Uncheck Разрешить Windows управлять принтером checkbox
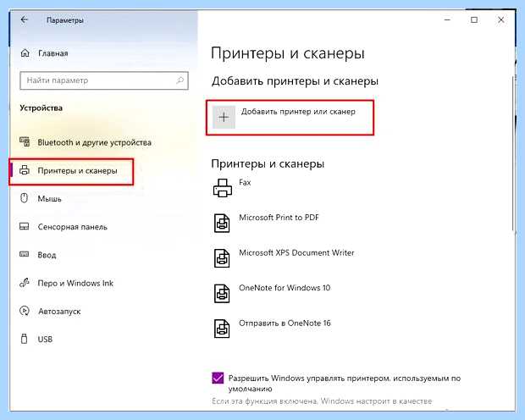The width and height of the screenshot is (525, 420). coord(218,379)
